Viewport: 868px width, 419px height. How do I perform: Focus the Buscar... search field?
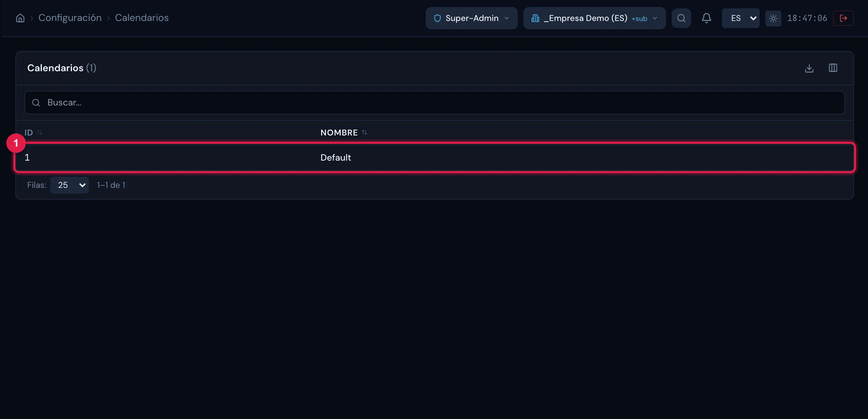coord(434,103)
